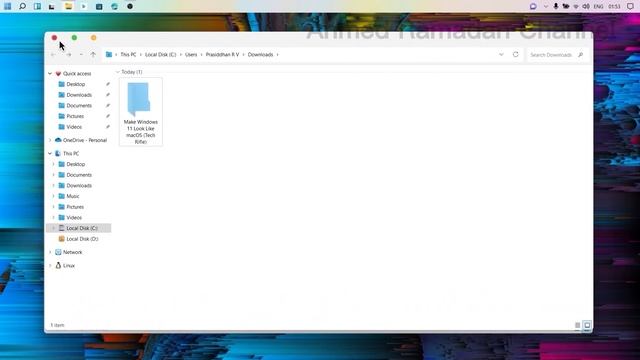Open Pictures under Quick access

click(75, 116)
